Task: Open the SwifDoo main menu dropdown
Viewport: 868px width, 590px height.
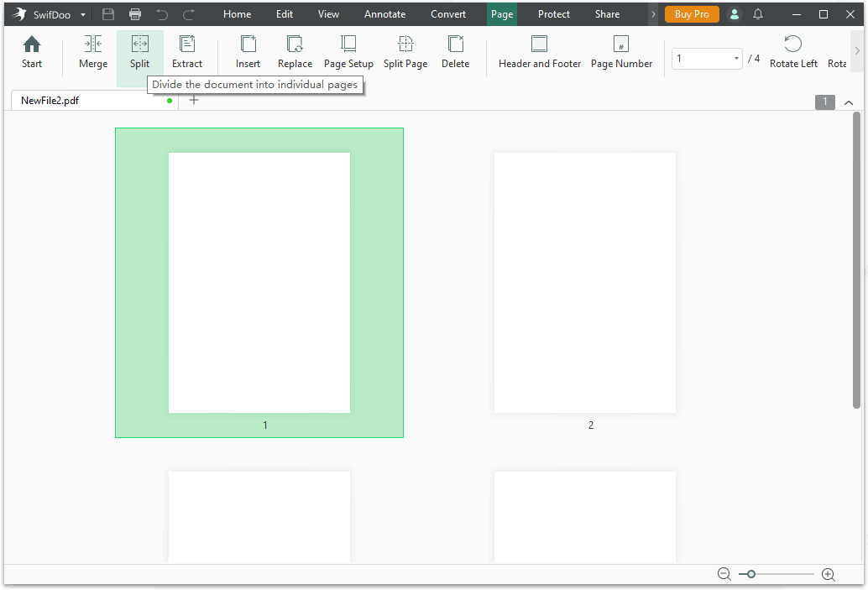Action: click(82, 13)
